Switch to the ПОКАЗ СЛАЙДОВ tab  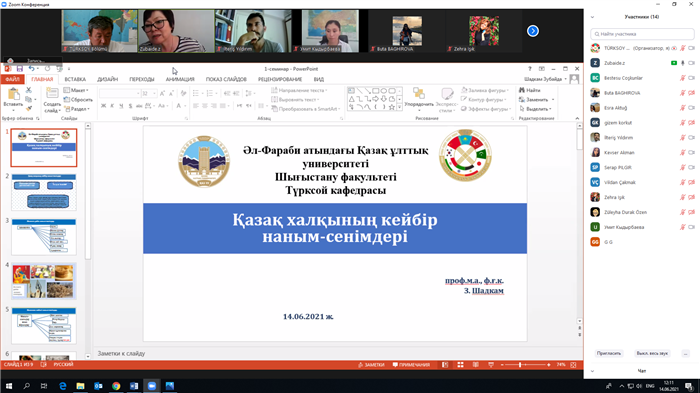click(x=226, y=79)
